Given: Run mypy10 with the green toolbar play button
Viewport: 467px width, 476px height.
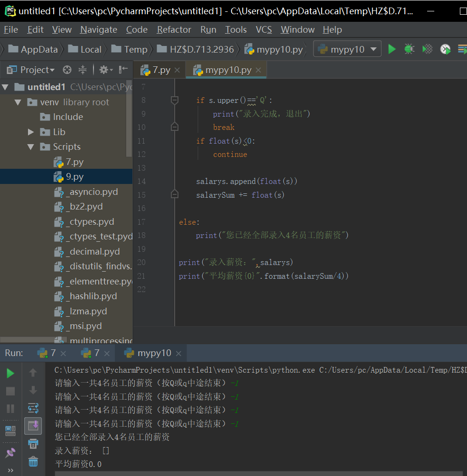Looking at the screenshot, I should [x=392, y=49].
